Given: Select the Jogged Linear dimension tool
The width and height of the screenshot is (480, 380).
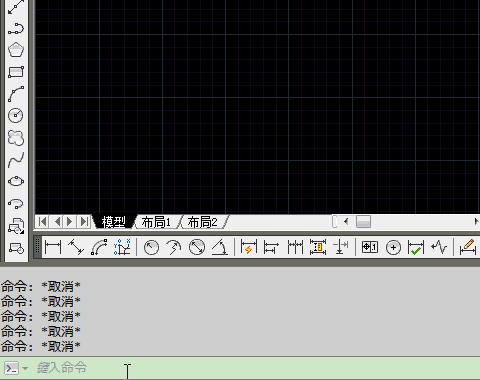Looking at the screenshot, I should point(439,248).
